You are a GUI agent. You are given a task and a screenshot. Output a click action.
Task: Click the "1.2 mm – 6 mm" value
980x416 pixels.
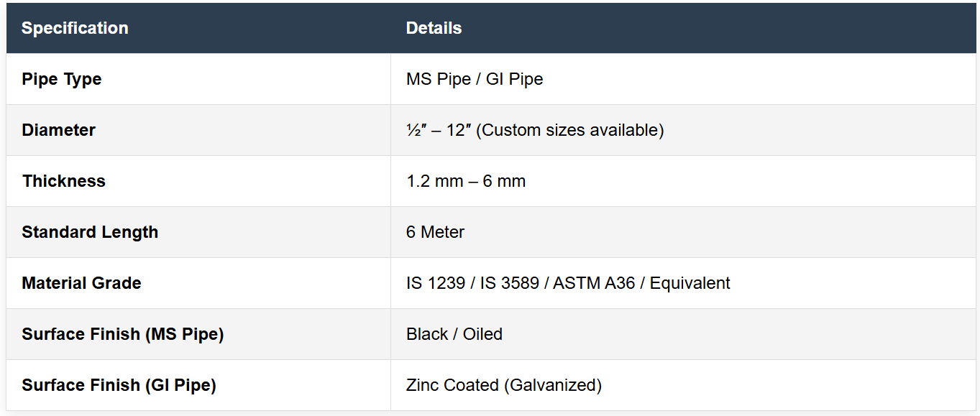coord(466,181)
